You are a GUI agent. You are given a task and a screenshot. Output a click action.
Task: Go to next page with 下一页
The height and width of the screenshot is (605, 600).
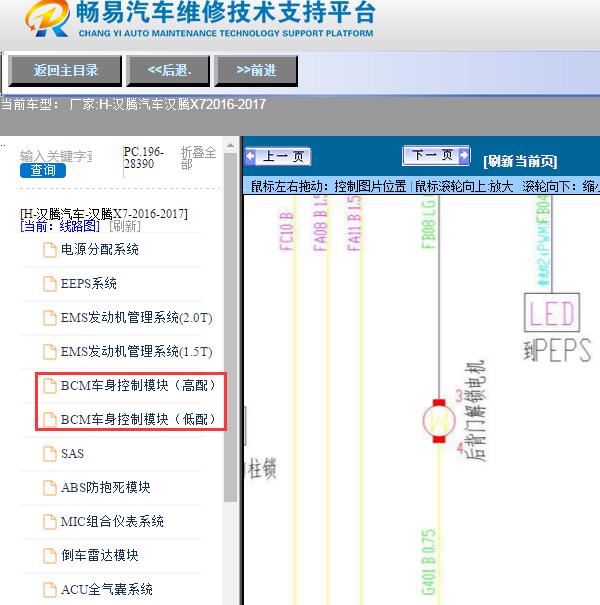436,155
